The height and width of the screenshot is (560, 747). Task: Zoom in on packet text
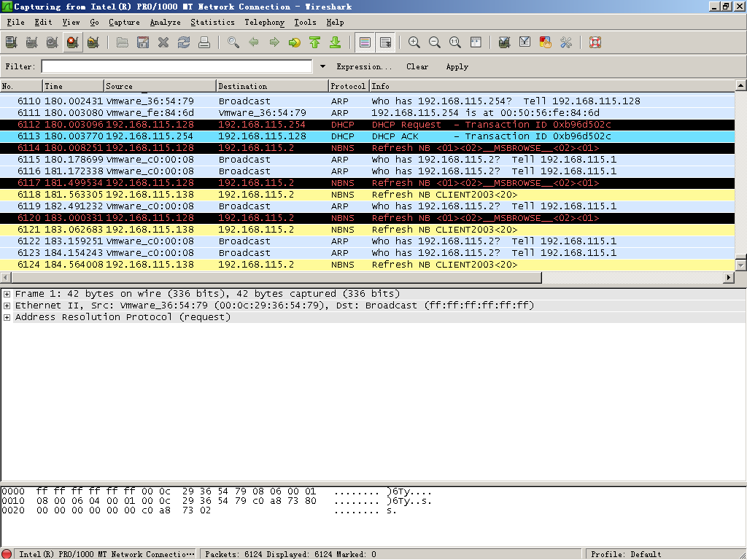[x=414, y=42]
